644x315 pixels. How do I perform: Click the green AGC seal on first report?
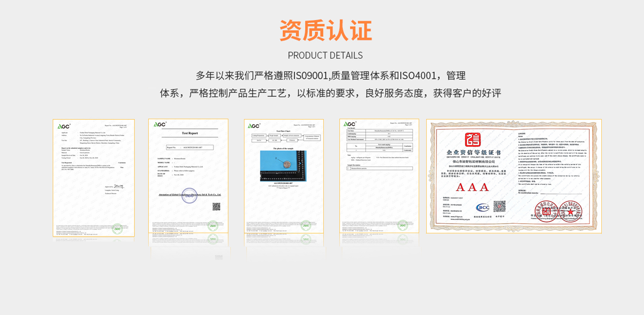tap(117, 229)
